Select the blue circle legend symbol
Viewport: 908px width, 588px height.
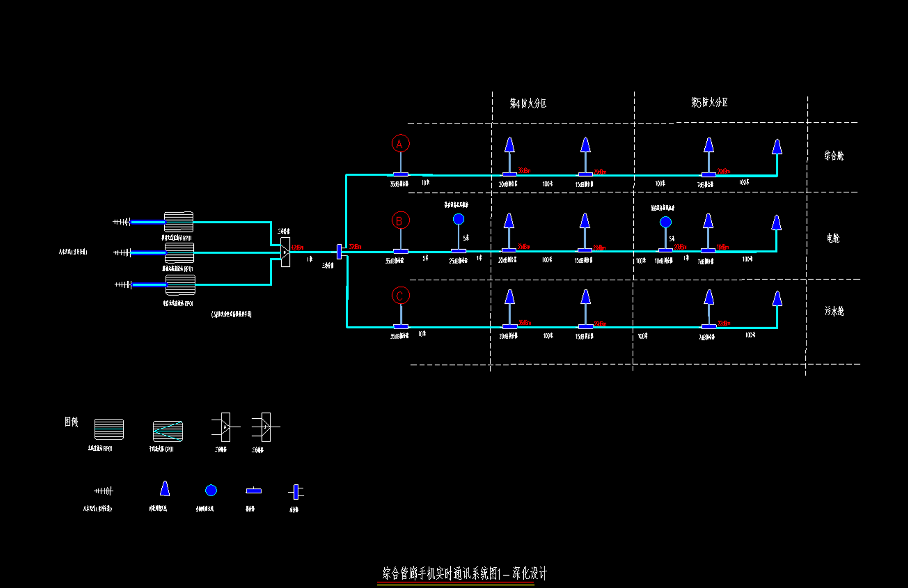[211, 490]
